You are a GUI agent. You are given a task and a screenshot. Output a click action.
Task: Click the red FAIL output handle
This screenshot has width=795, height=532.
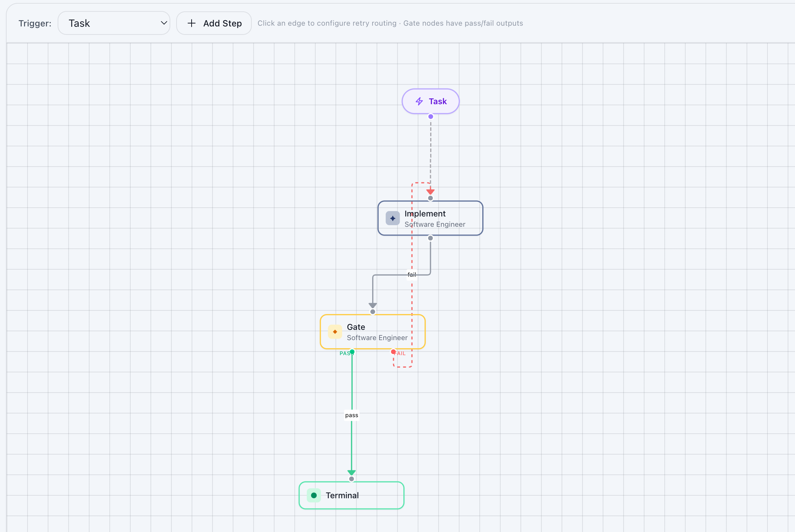[x=393, y=352]
